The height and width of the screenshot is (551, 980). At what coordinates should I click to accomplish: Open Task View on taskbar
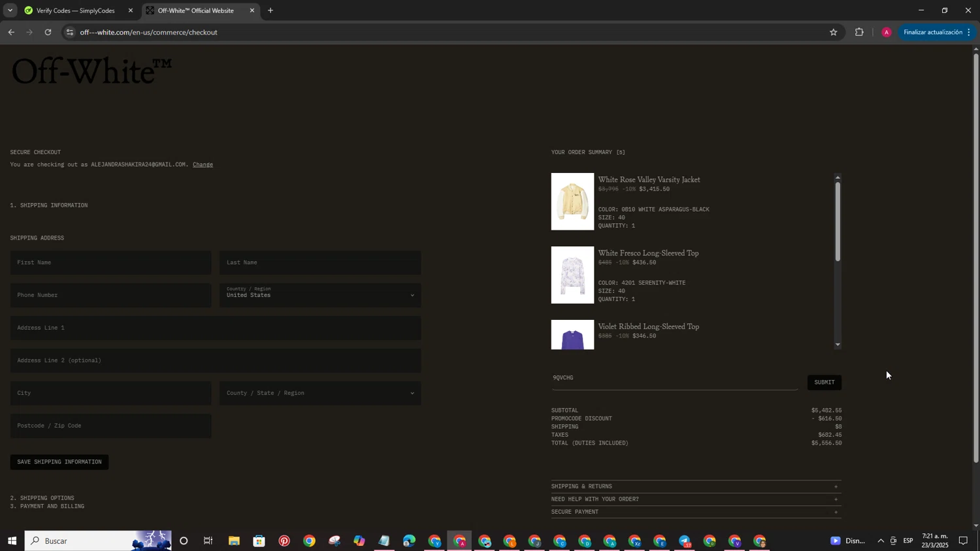tap(208, 541)
